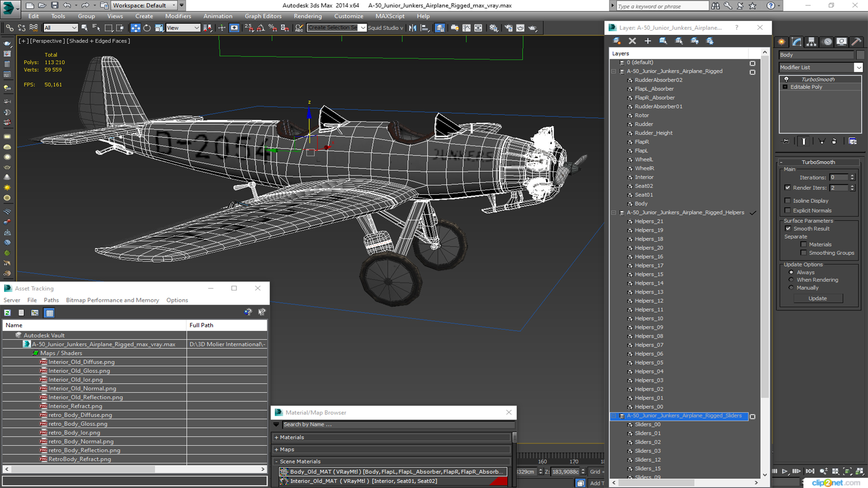Screen dimensions: 868x488
Task: Click the Save File icon in quick access toolbar
Action: coord(54,5)
